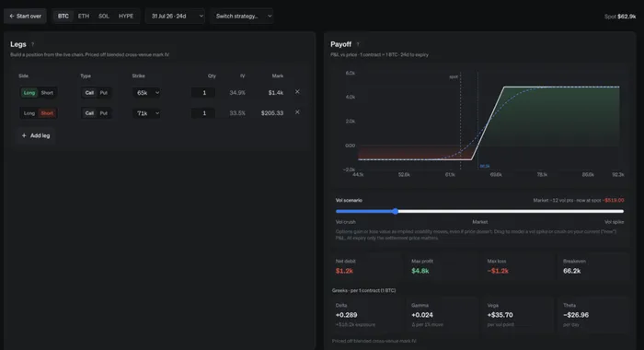Screen dimensions: 644x350
Task: Remove the 65k long call leg
Action: coord(297,92)
